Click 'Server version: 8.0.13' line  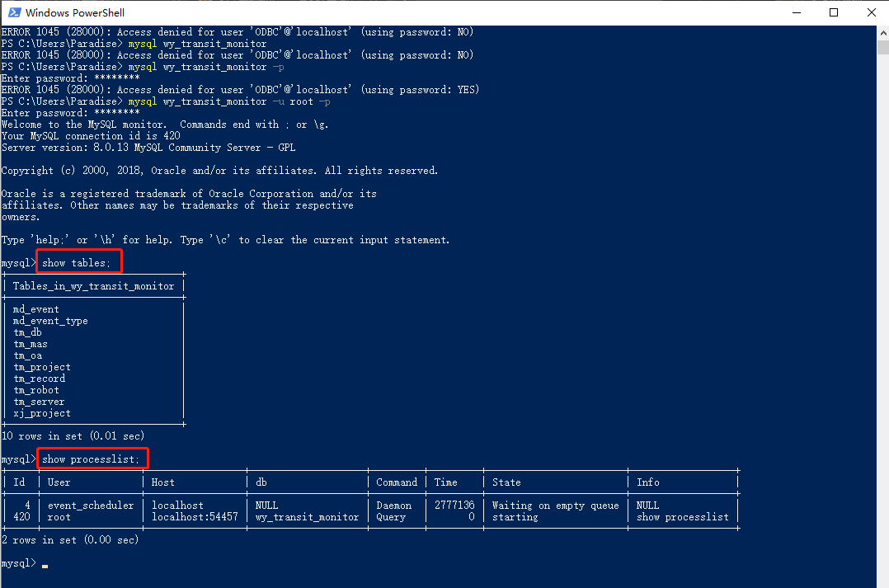pos(148,148)
